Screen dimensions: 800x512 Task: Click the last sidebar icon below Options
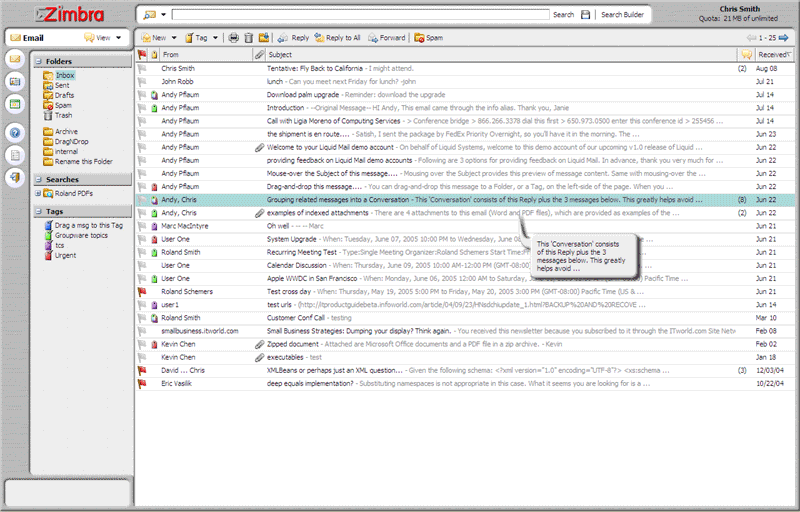tap(15, 178)
